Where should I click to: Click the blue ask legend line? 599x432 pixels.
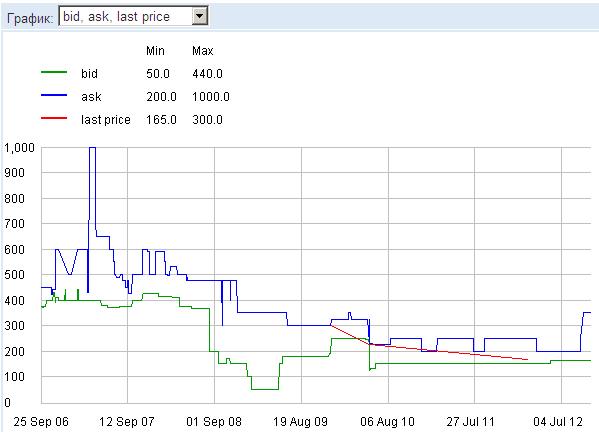pyautogui.click(x=54, y=95)
